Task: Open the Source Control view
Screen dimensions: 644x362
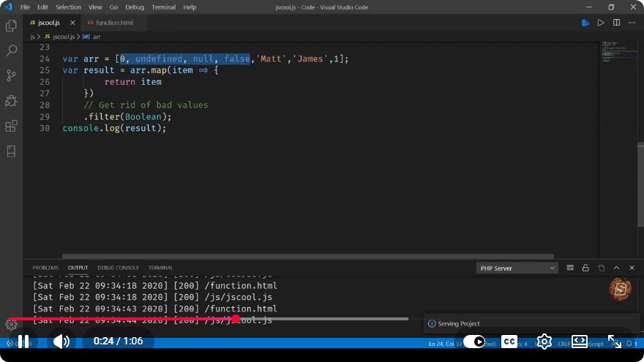Action: [x=11, y=75]
